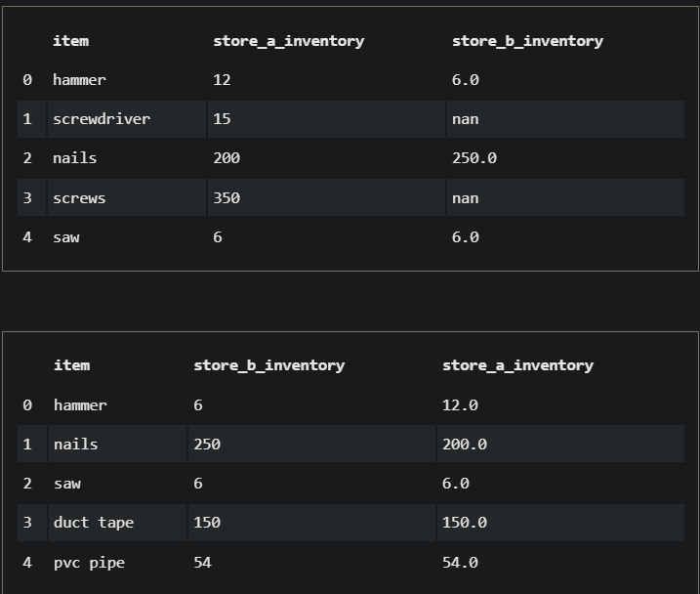700x594 pixels.
Task: Click the 'pvc pipe' item cell
Action: pos(89,562)
